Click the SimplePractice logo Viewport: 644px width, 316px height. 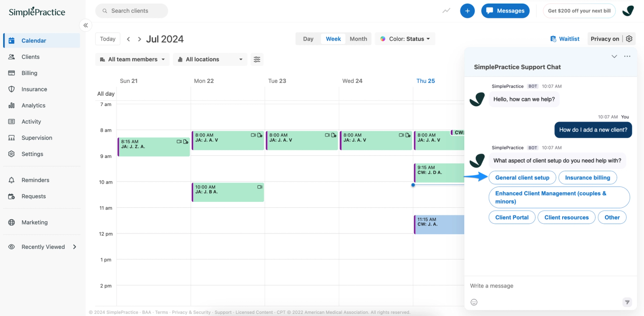37,12
